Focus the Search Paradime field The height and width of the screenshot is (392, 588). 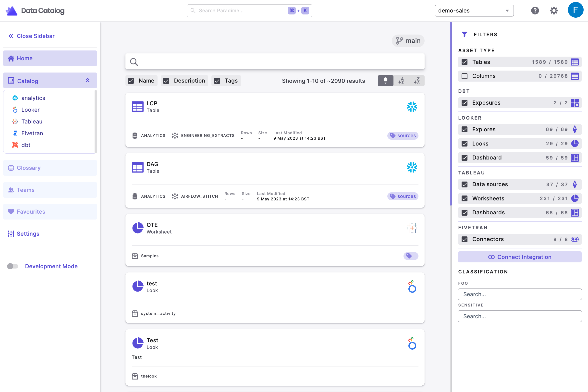coord(249,11)
